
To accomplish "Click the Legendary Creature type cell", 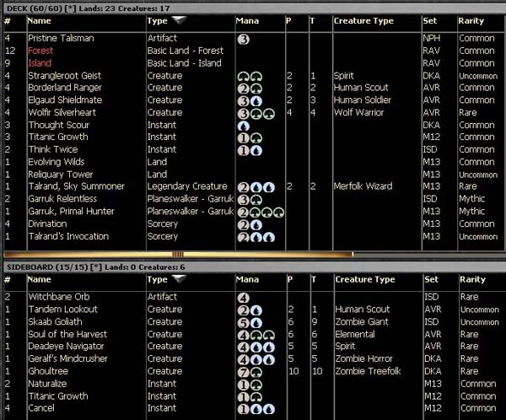I will pos(187,186).
